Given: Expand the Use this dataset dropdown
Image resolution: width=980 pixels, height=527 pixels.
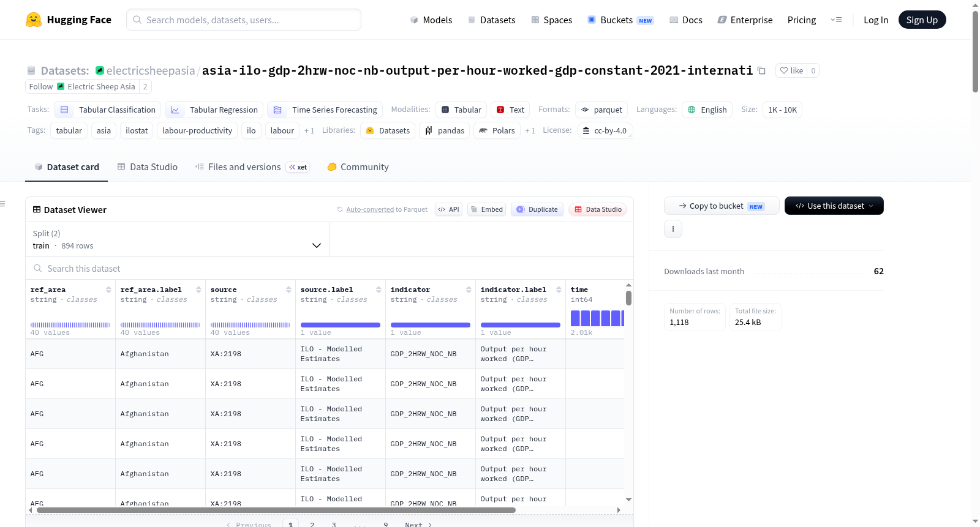Looking at the screenshot, I should point(834,206).
